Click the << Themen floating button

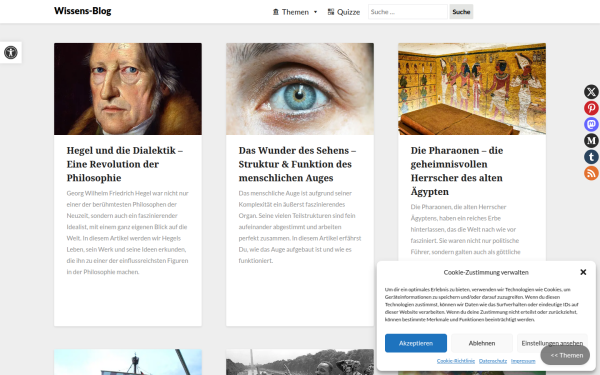pyautogui.click(x=565, y=355)
